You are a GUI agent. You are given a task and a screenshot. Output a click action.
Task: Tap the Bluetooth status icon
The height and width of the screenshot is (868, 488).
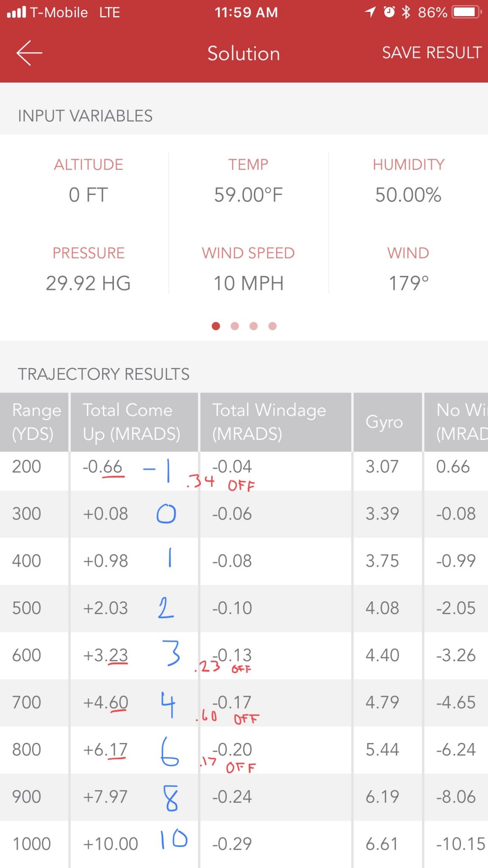(406, 12)
